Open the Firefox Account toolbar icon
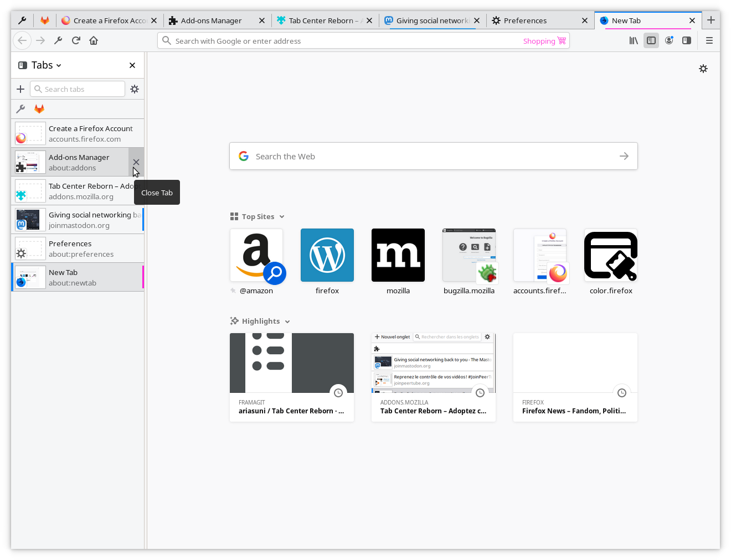This screenshot has height=560, width=731. (x=669, y=40)
